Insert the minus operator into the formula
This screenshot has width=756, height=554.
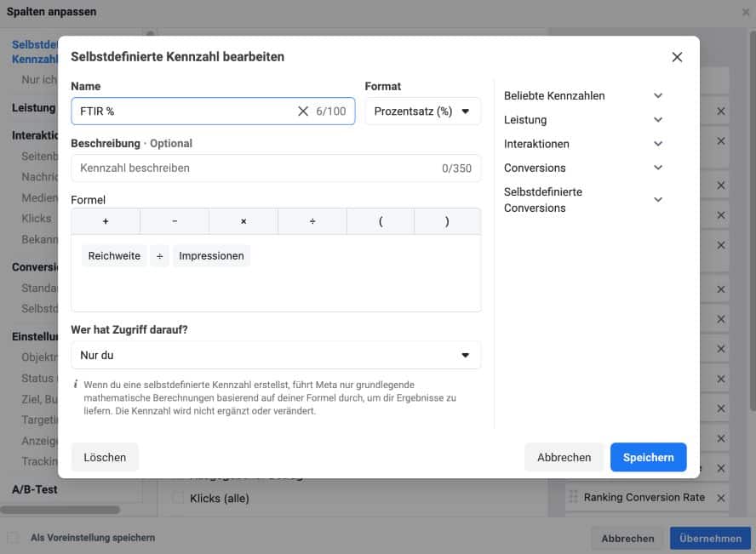pos(175,221)
